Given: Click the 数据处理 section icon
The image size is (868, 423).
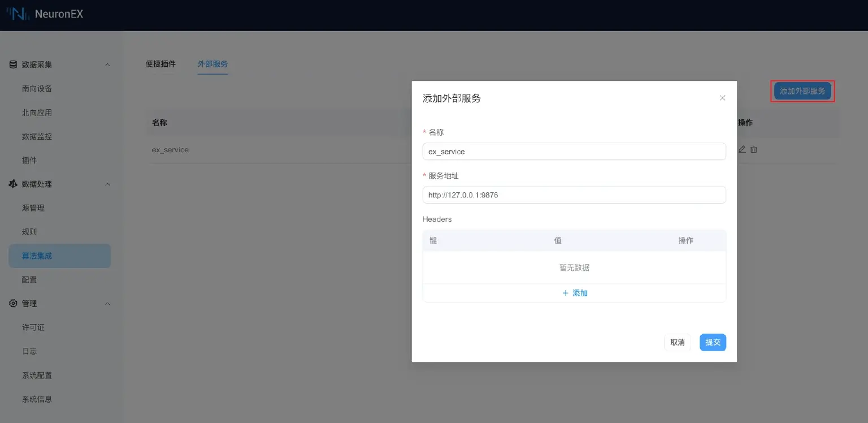Looking at the screenshot, I should (x=13, y=184).
